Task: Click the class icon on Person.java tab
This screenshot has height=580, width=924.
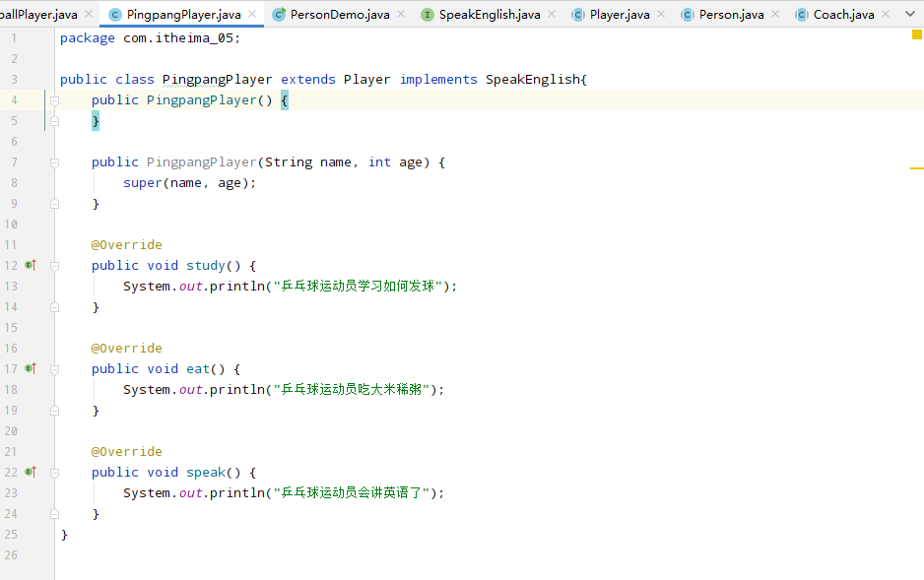Action: pyautogui.click(x=688, y=15)
